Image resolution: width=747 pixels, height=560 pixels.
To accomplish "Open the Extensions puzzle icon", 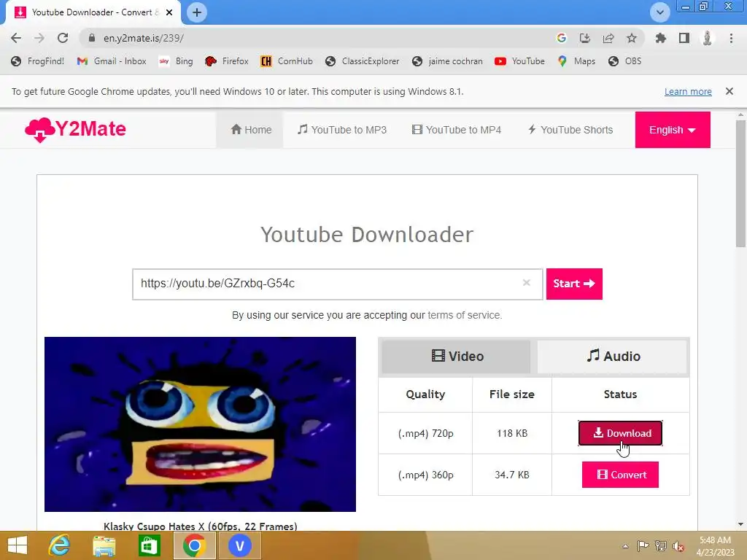I will pos(661,38).
